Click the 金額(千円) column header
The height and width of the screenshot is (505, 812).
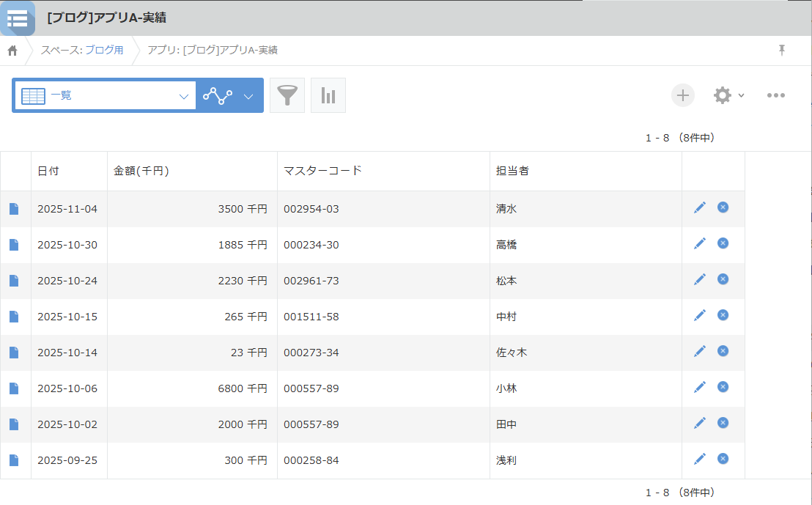coord(141,171)
